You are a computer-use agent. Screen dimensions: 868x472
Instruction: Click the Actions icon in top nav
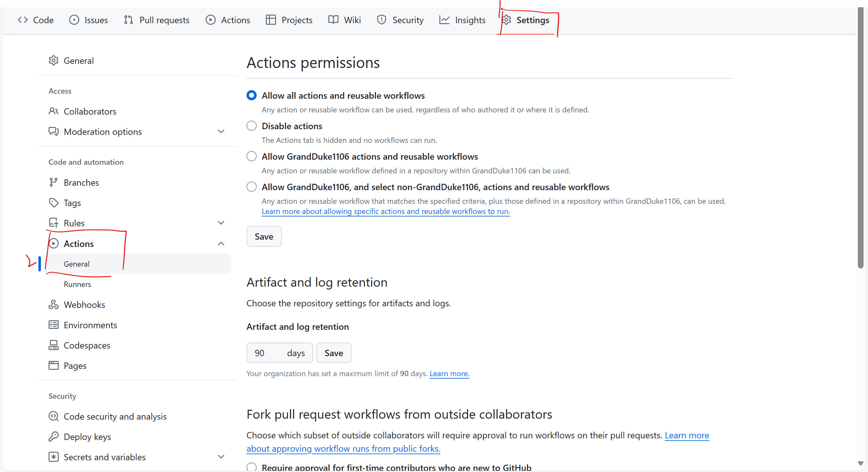210,20
